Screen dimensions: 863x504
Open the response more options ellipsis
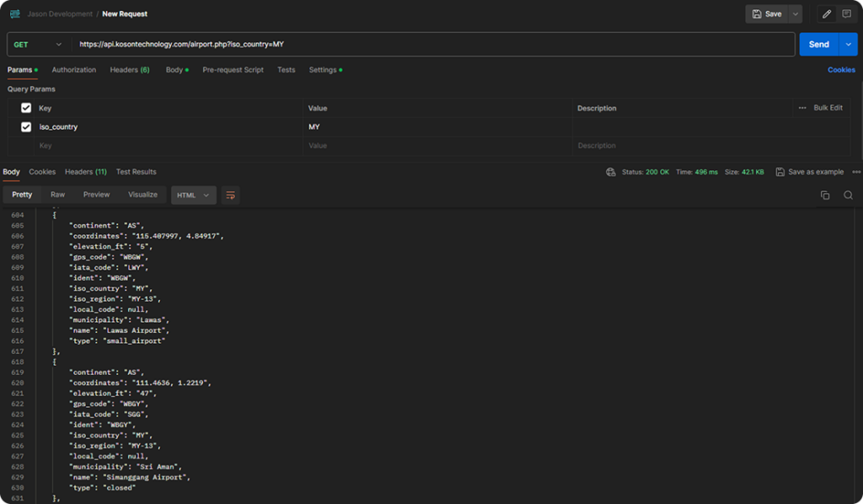[x=856, y=172]
